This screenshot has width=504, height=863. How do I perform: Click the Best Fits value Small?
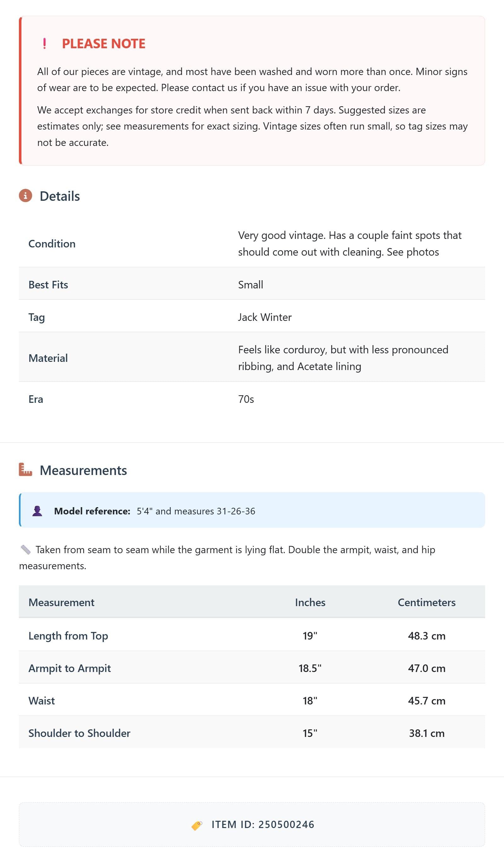click(x=250, y=285)
